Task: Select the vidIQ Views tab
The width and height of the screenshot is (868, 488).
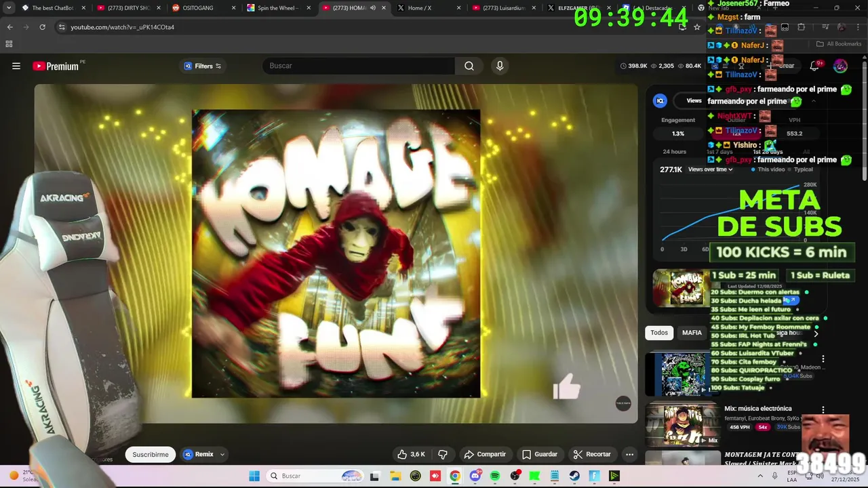Action: click(x=694, y=100)
